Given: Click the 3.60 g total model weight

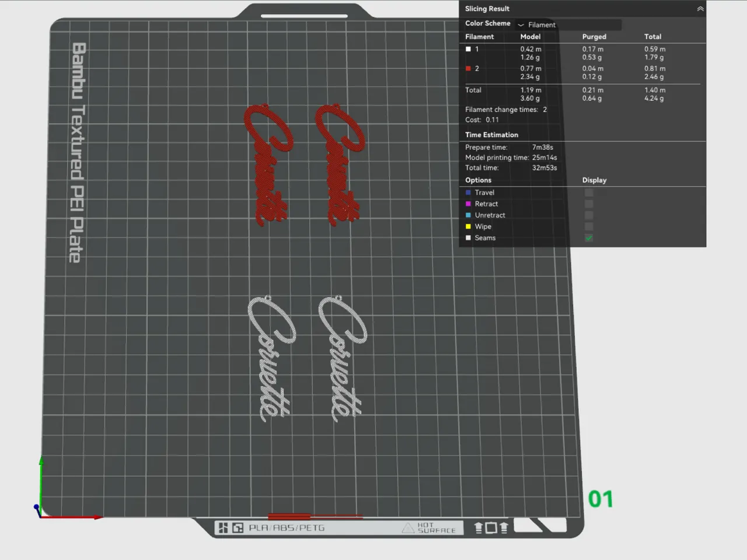Looking at the screenshot, I should tap(530, 98).
